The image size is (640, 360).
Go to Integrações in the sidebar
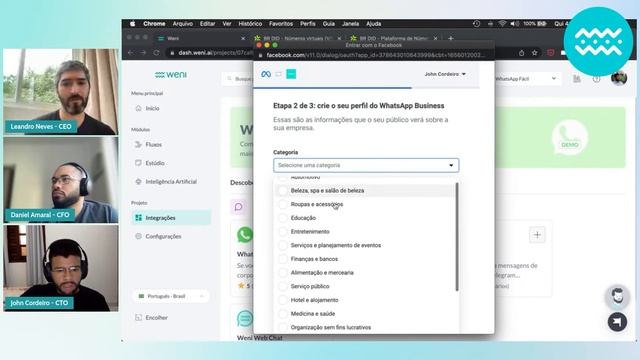click(171, 218)
